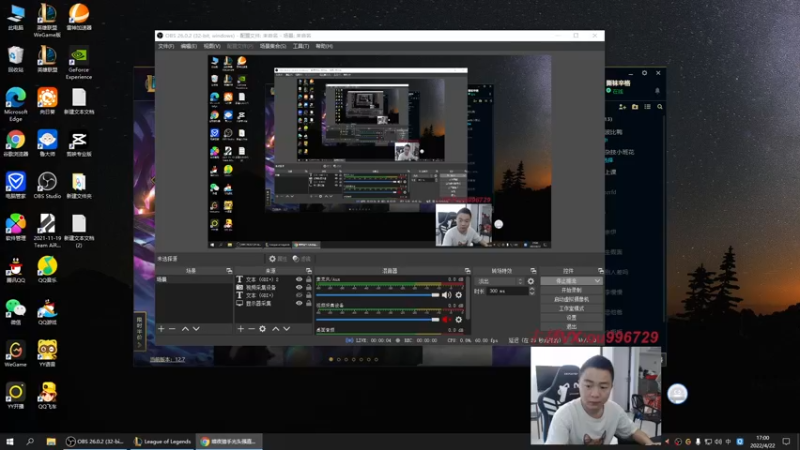Unmute second mixer channel red speaker

(446, 319)
